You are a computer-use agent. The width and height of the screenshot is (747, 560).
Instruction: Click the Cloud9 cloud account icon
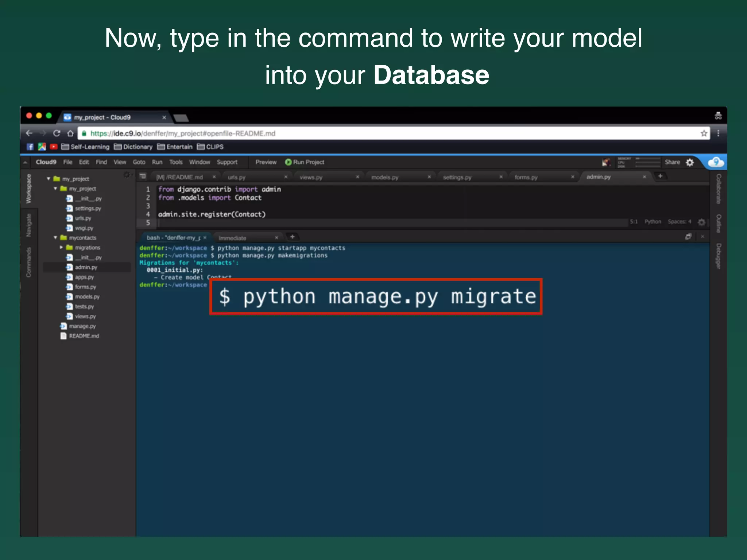(716, 162)
